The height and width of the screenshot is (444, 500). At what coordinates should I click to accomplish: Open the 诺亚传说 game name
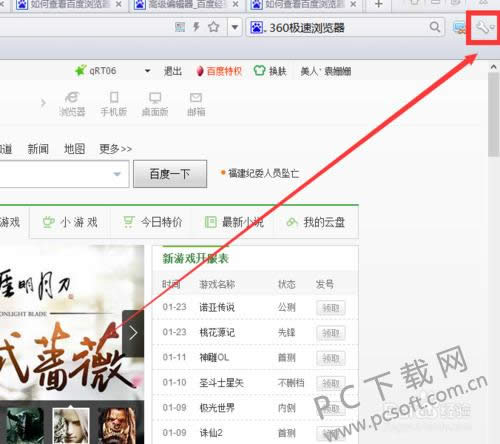point(217,307)
